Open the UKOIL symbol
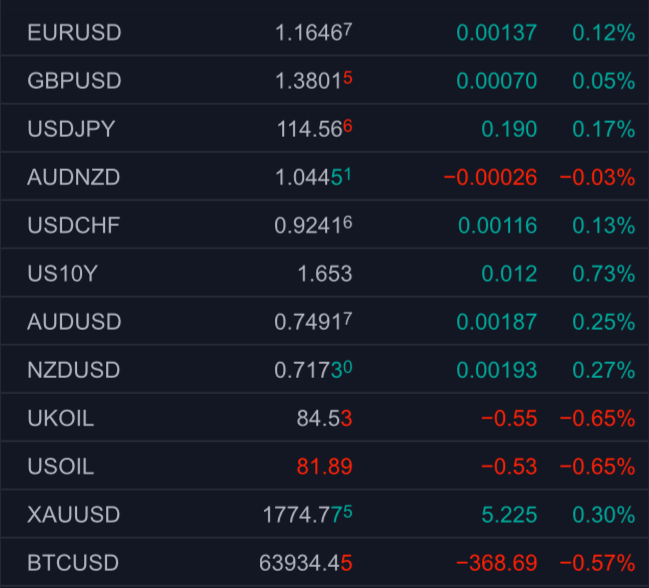 [61, 418]
